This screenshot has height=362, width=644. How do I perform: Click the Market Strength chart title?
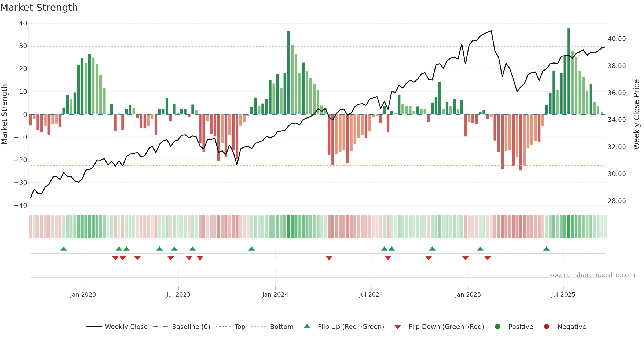(x=39, y=8)
